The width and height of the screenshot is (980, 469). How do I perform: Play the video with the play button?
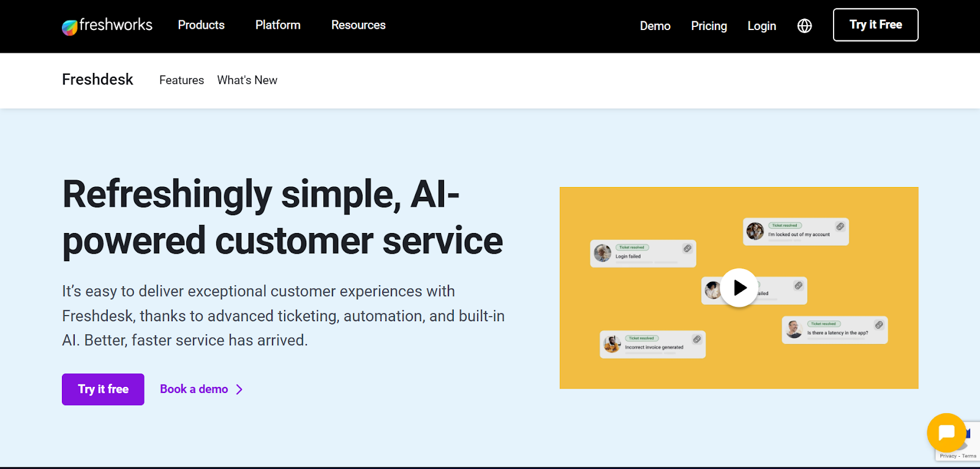[x=739, y=288]
